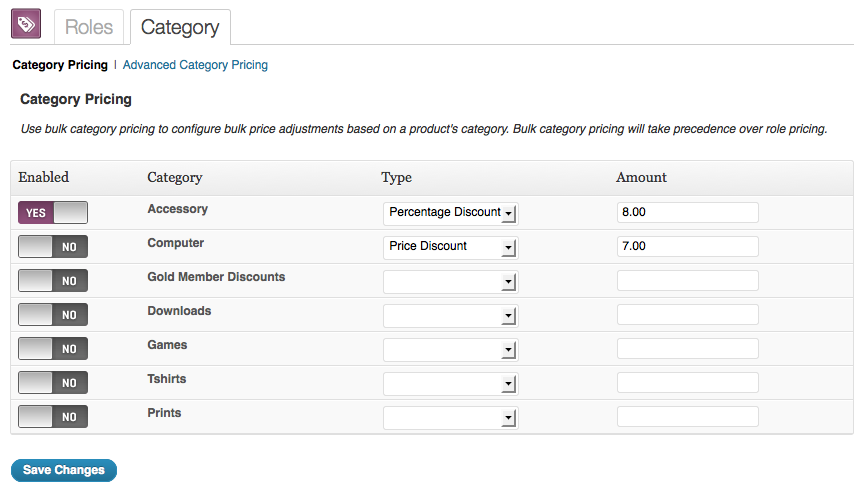Image resolution: width=862 pixels, height=504 pixels.
Task: Click the purple price tag plugin icon
Action: [x=26, y=24]
